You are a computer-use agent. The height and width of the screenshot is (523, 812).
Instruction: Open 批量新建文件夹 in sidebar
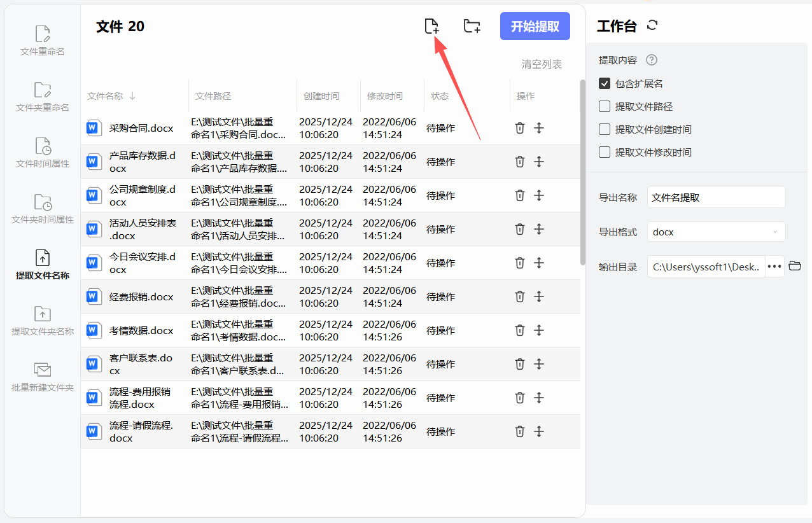pos(43,376)
